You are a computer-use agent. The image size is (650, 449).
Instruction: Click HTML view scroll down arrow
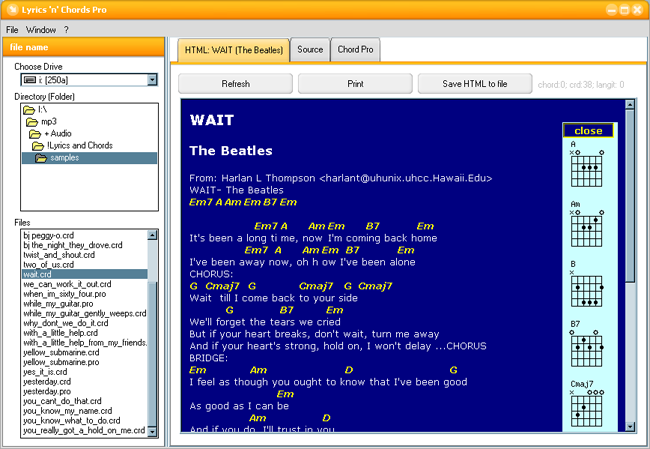630,426
